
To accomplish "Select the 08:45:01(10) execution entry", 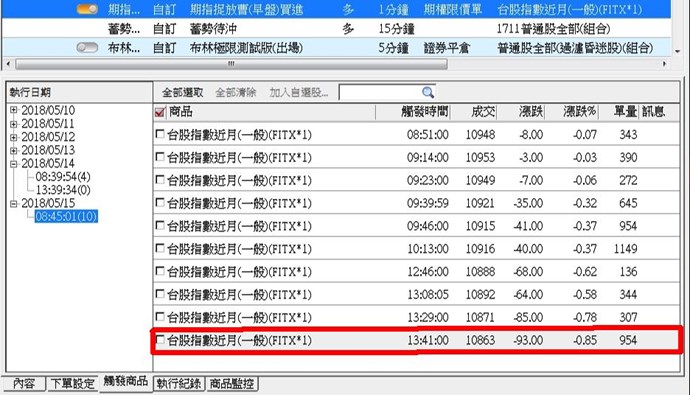I will click(66, 216).
